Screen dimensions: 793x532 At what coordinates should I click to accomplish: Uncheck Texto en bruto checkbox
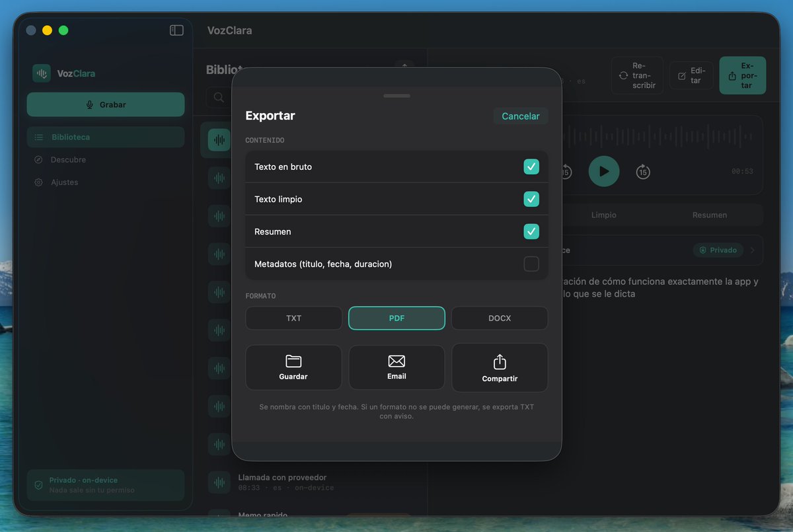click(x=531, y=167)
